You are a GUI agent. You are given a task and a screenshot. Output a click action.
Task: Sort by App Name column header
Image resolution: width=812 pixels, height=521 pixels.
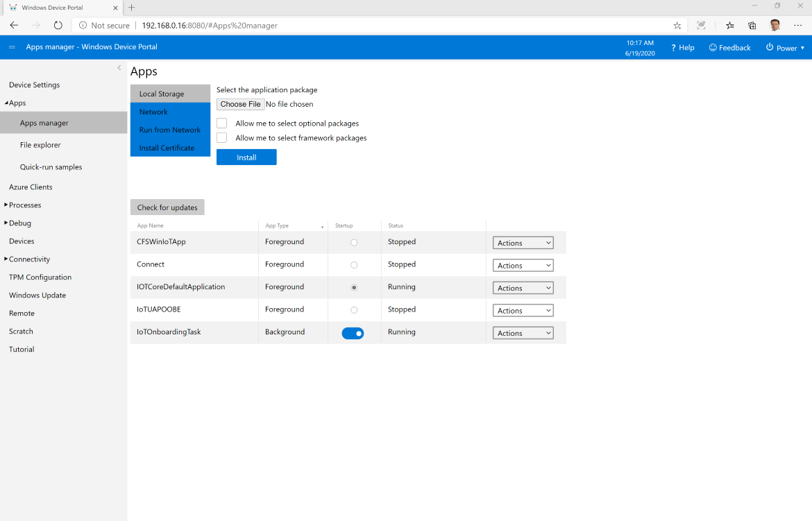pos(150,225)
